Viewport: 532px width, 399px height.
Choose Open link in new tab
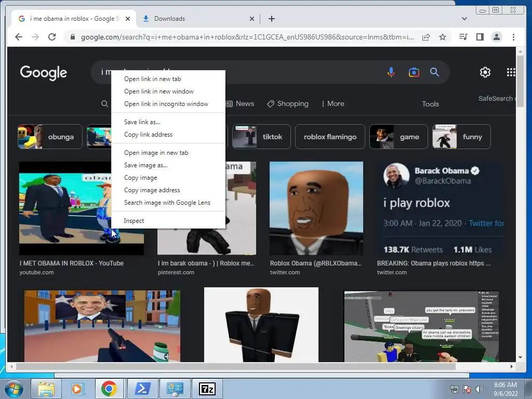point(168,79)
